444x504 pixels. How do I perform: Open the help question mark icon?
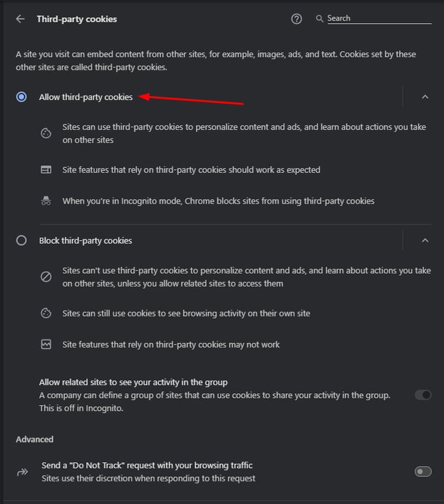pos(296,19)
